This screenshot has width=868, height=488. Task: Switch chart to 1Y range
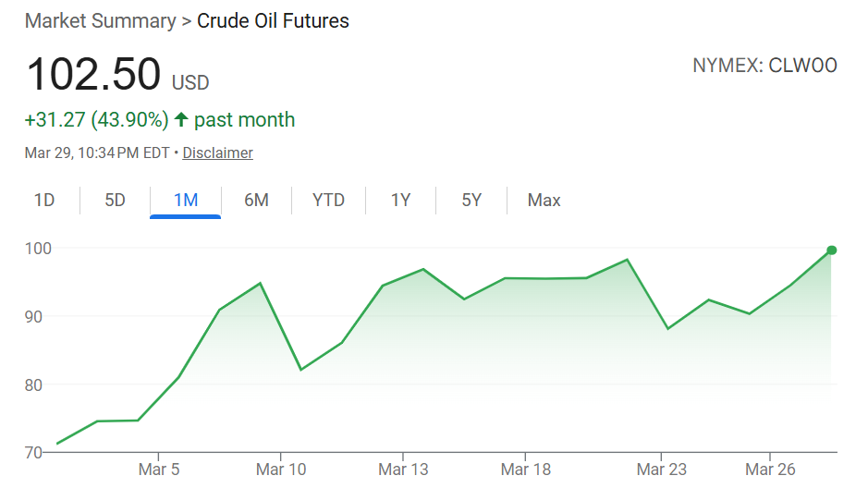(x=400, y=201)
